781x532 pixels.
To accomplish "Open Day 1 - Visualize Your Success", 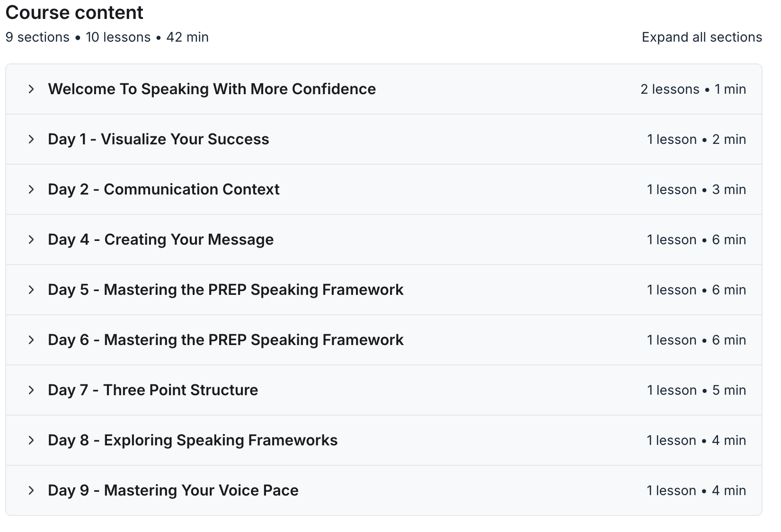I will tap(159, 139).
